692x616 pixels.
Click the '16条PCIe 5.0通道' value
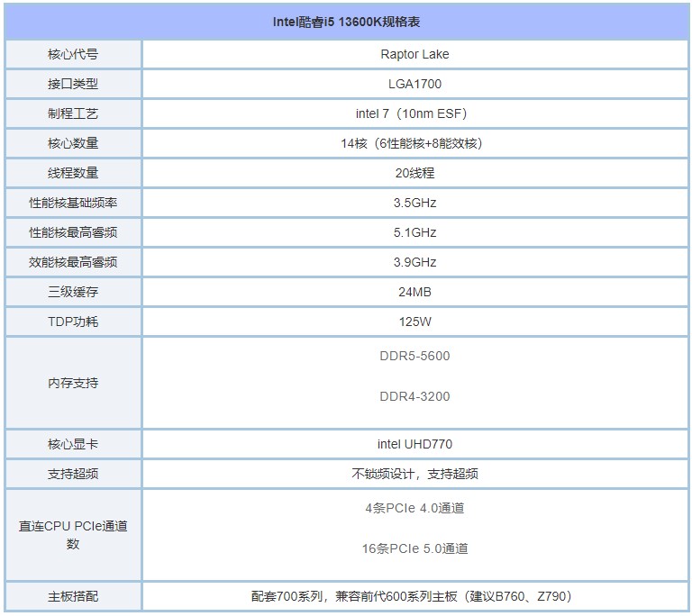[414, 548]
